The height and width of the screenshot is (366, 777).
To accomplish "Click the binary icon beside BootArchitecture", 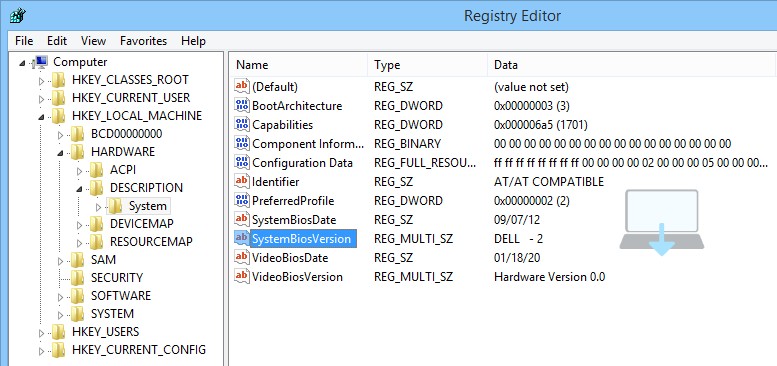I will [x=242, y=105].
